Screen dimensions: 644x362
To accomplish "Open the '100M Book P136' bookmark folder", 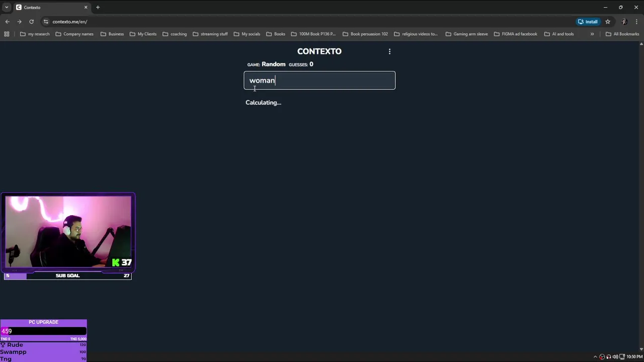I will [x=313, y=34].
